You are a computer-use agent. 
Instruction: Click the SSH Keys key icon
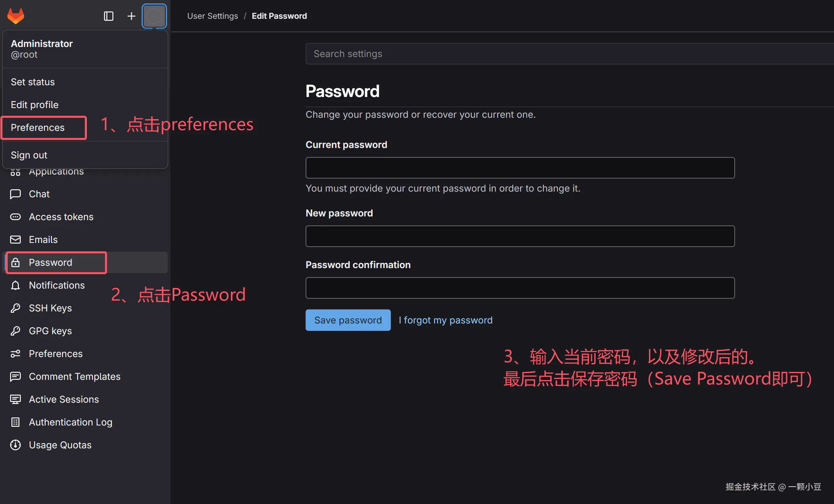(15, 308)
